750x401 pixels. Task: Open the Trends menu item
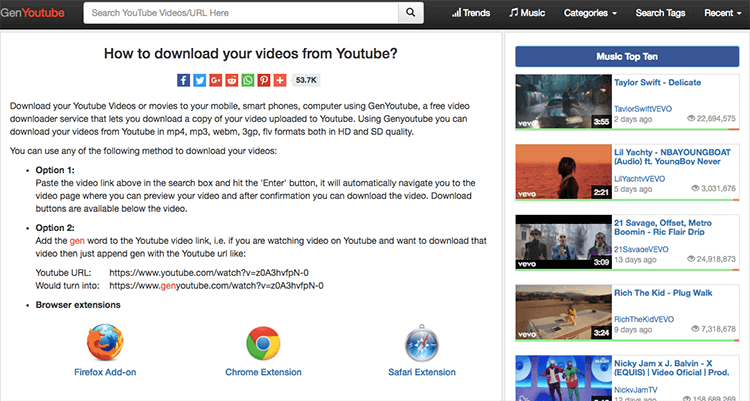pyautogui.click(x=471, y=13)
